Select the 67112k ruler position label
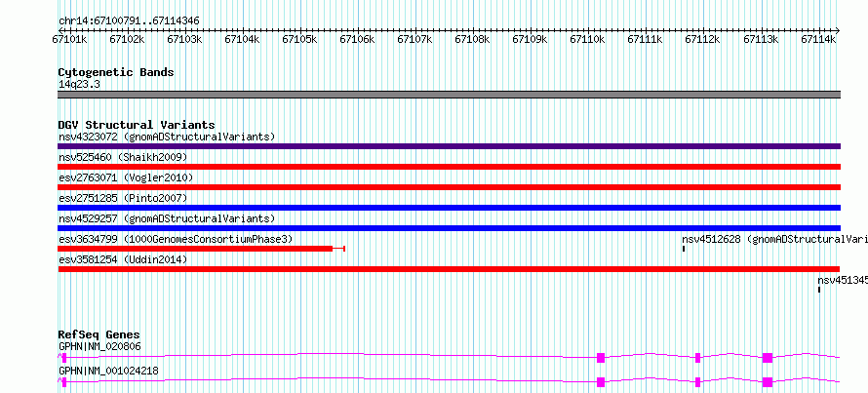The width and height of the screenshot is (868, 393). coord(703,39)
